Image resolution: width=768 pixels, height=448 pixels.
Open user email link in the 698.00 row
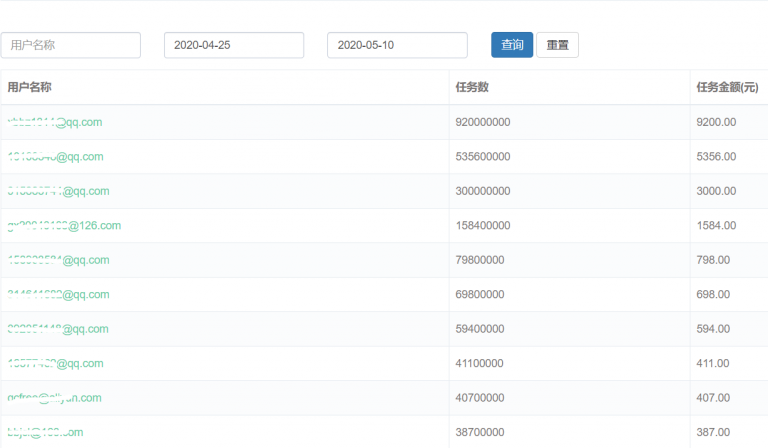(58, 295)
